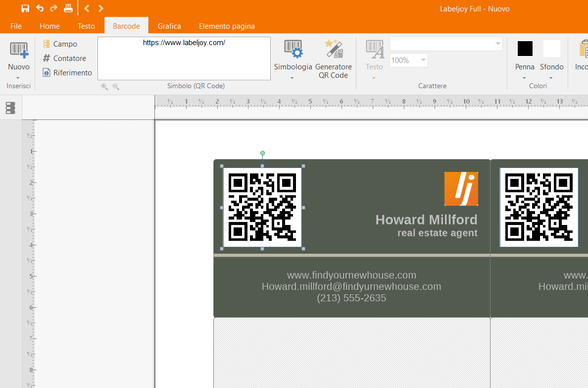
Task: Open the Elemento pagina tab
Action: click(227, 26)
